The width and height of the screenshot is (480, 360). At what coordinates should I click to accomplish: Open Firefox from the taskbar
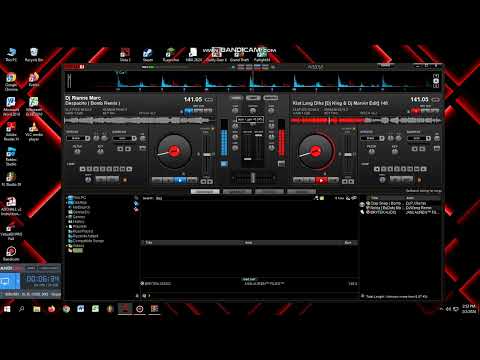pyautogui.click(x=51, y=309)
